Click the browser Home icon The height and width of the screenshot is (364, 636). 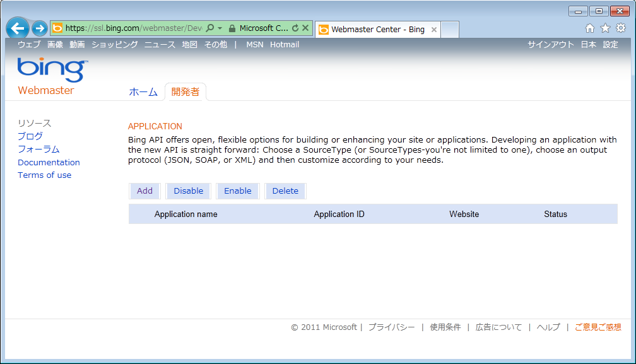click(x=590, y=28)
